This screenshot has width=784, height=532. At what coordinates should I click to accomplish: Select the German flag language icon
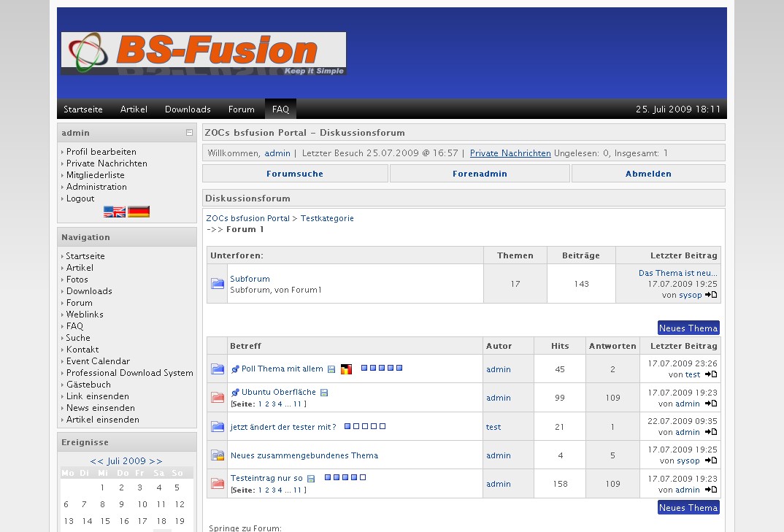coord(139,212)
